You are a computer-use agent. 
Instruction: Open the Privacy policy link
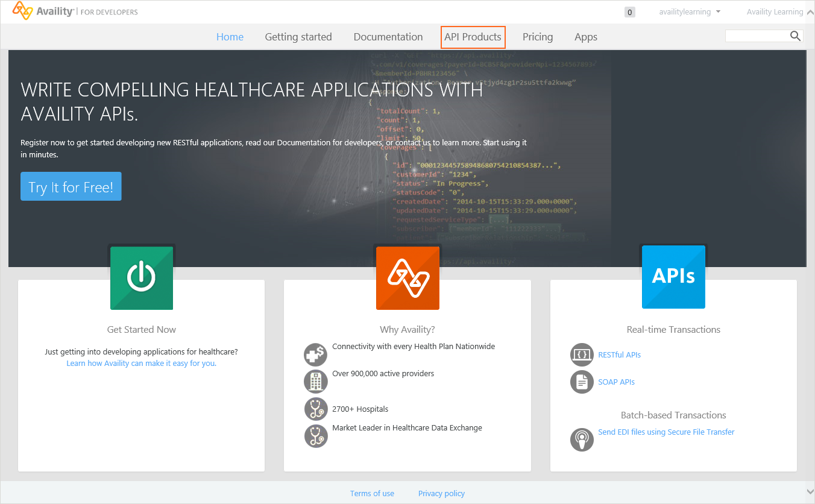[441, 493]
